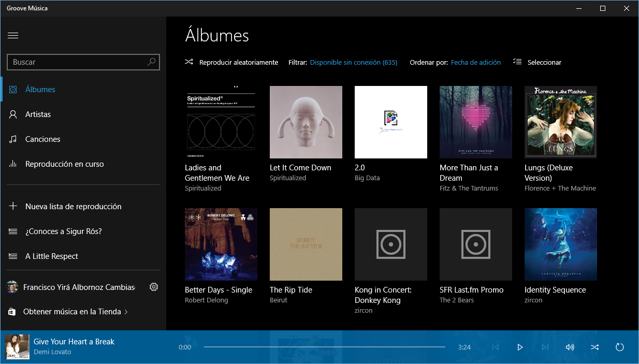The width and height of the screenshot is (639, 364).
Task: Click the playback progress seek bar
Action: click(325, 347)
